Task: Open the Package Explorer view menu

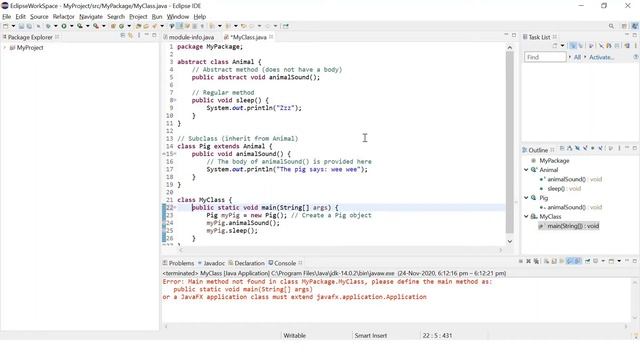Action: 139,36
